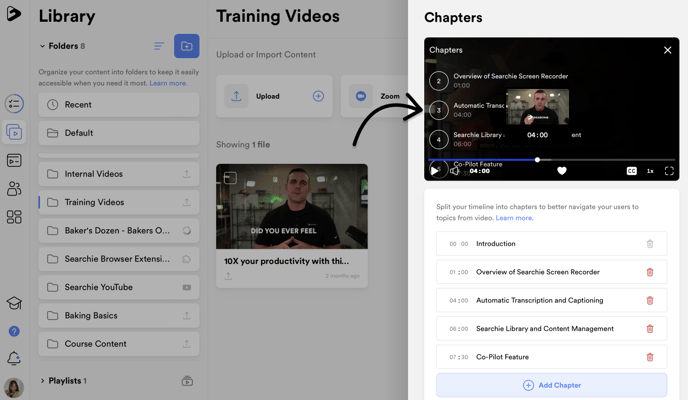Image resolution: width=688 pixels, height=400 pixels.
Task: Jump to chapter 4 marker in player
Action: tap(438, 139)
